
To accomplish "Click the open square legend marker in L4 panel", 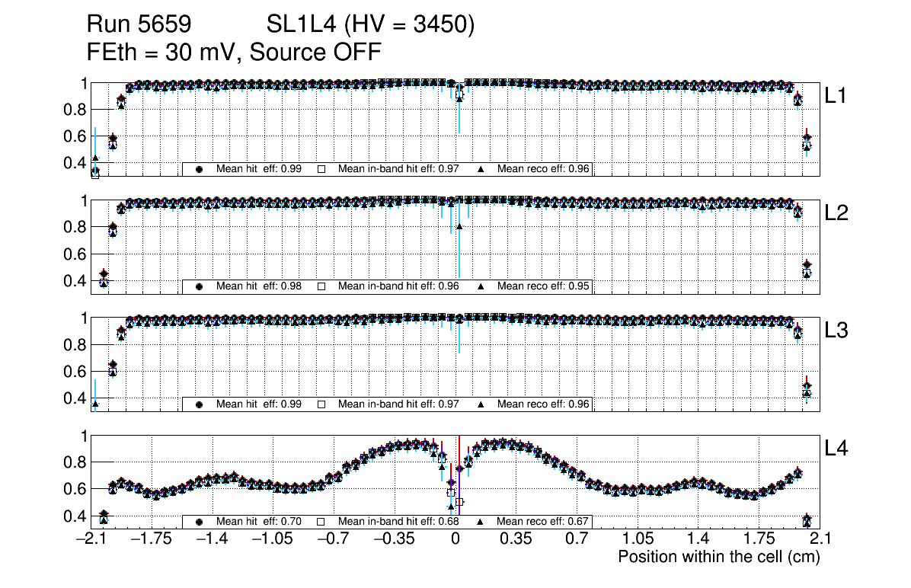I will pyautogui.click(x=321, y=522).
